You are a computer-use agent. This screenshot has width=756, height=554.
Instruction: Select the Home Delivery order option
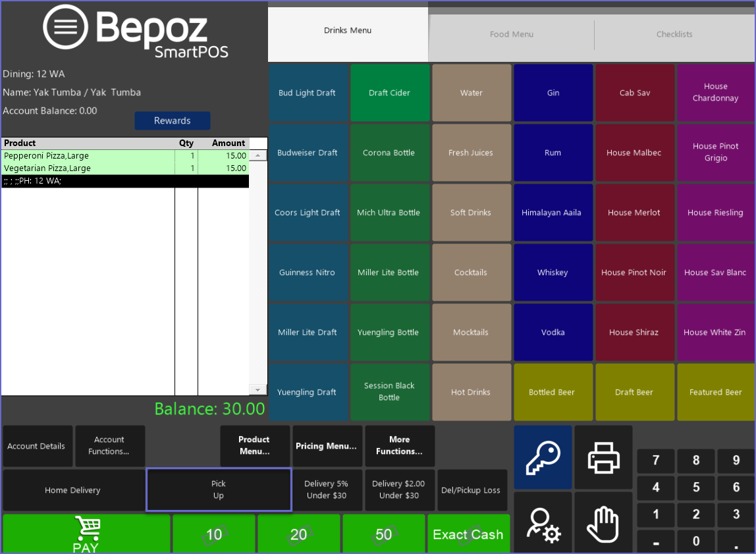pyautogui.click(x=72, y=490)
